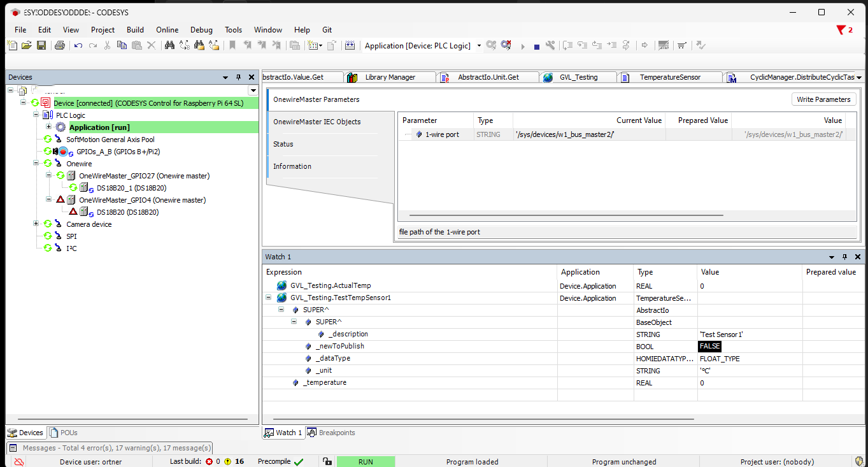The height and width of the screenshot is (467, 868).
Task: Open the File menu
Action: (20, 30)
